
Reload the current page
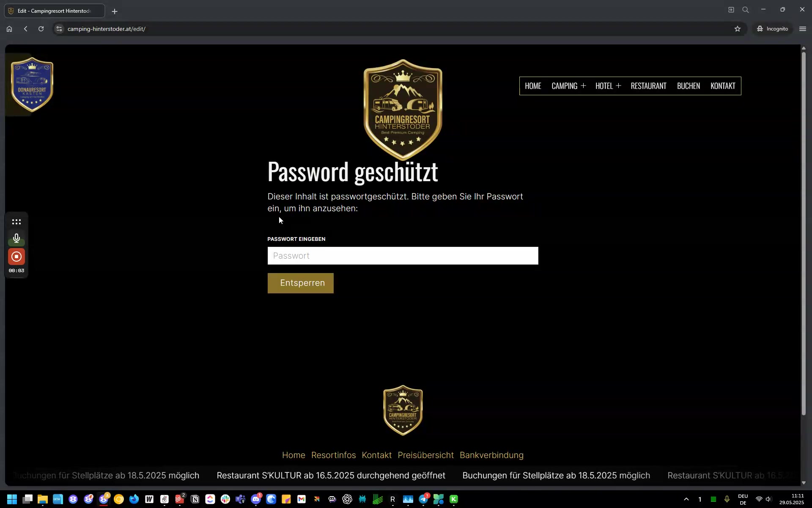point(41,29)
